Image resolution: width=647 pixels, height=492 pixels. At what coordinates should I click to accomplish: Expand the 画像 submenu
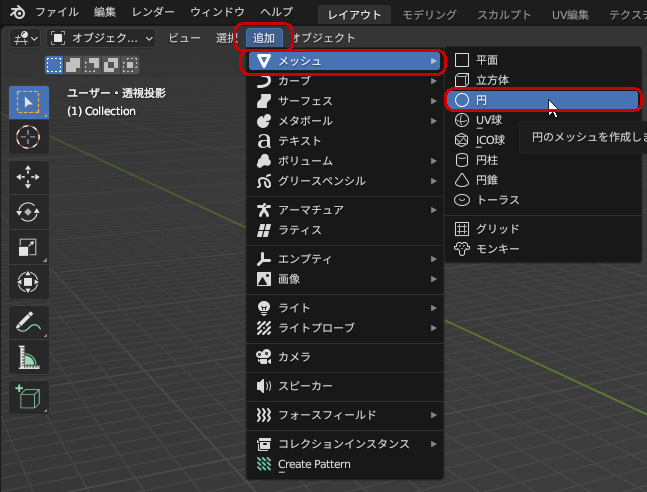(345, 279)
